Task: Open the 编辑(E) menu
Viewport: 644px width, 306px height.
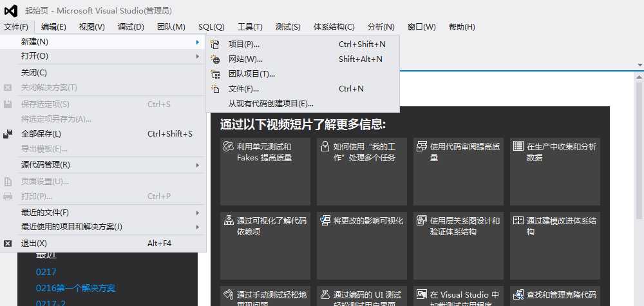Action: click(53, 27)
